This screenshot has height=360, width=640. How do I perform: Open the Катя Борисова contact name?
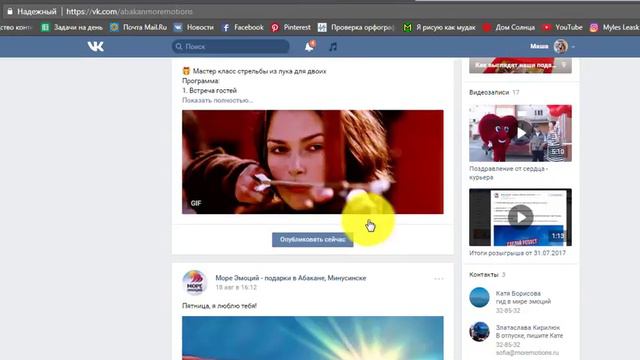pyautogui.click(x=518, y=293)
